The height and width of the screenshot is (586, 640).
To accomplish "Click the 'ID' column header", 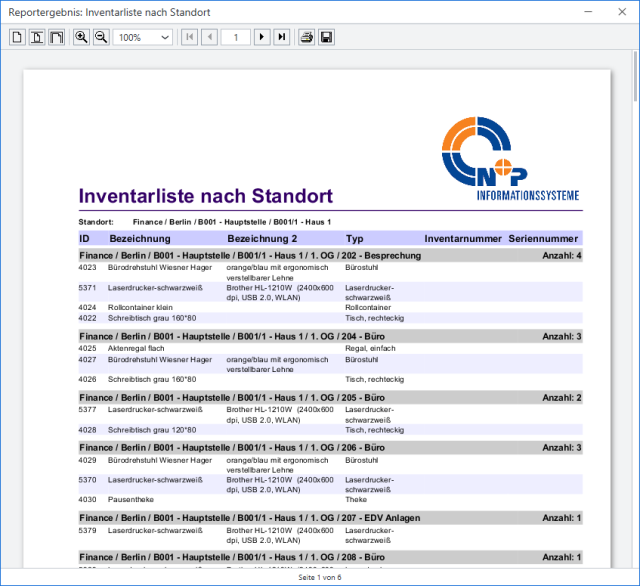I will click(84, 239).
